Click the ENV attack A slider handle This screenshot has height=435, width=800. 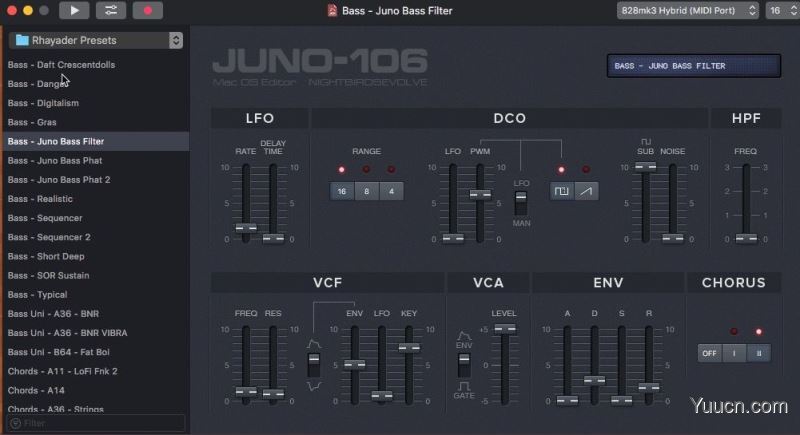(x=567, y=400)
